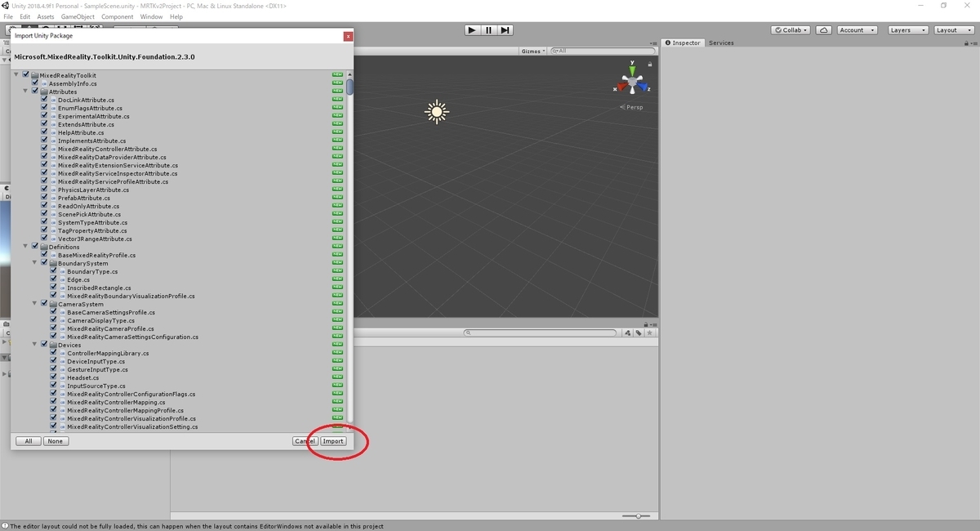Click the Step frame button
This screenshot has height=531, width=980.
pos(506,30)
